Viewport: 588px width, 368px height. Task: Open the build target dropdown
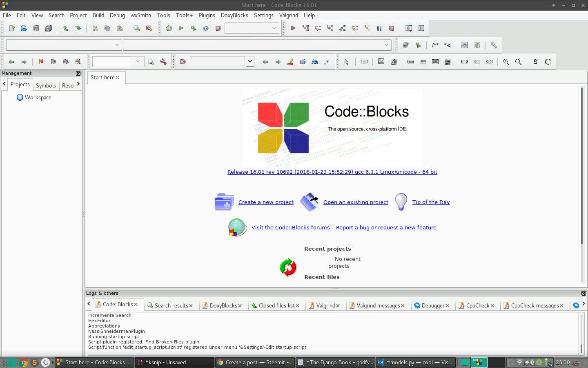coord(252,28)
